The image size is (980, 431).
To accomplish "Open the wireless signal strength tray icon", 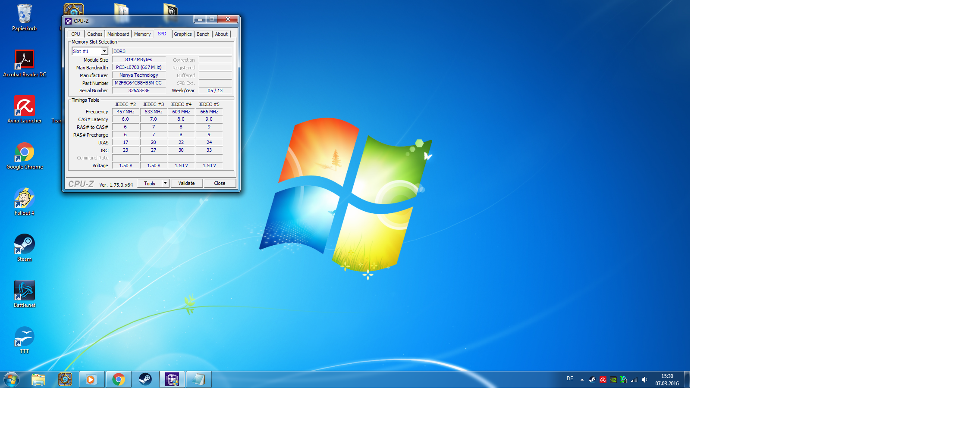I will [x=634, y=380].
